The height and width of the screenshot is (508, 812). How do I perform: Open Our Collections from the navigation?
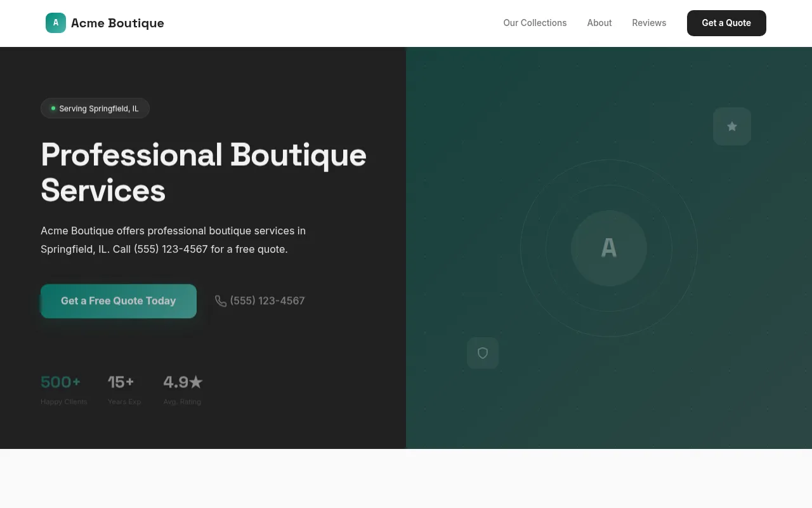point(535,23)
